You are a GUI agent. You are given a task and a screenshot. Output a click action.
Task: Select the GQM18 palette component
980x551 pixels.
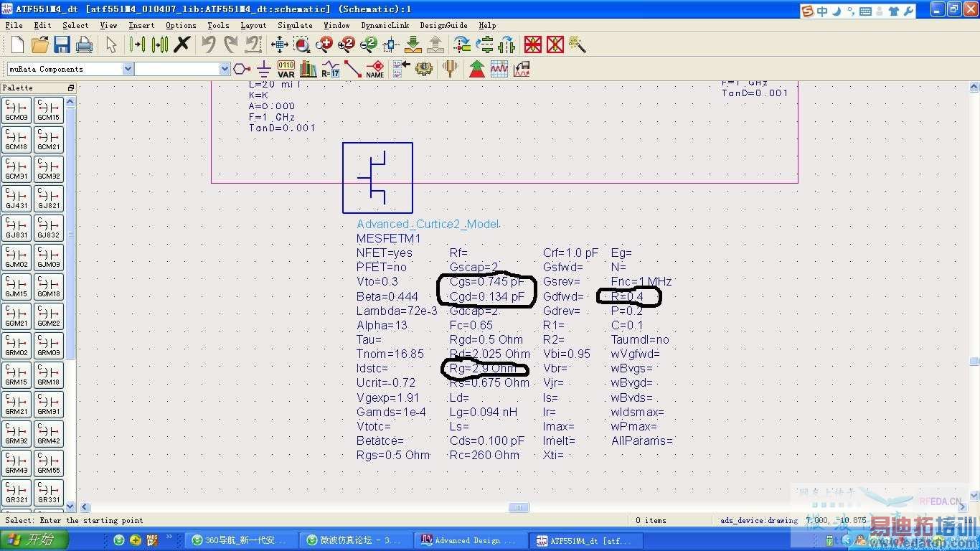coord(49,287)
